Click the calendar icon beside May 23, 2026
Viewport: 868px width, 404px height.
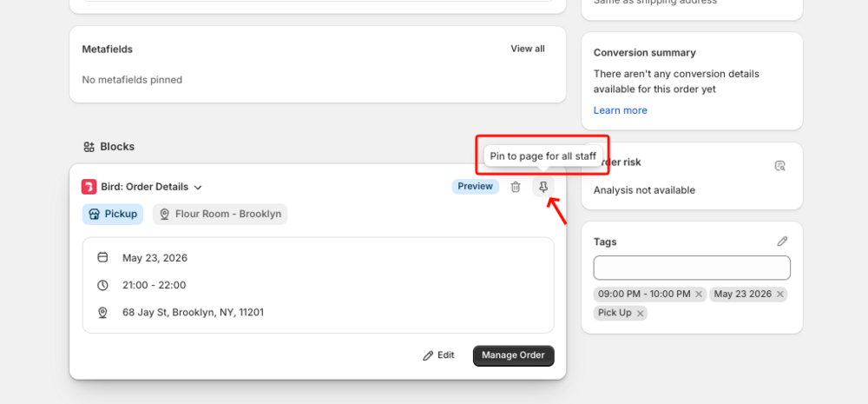(x=102, y=258)
